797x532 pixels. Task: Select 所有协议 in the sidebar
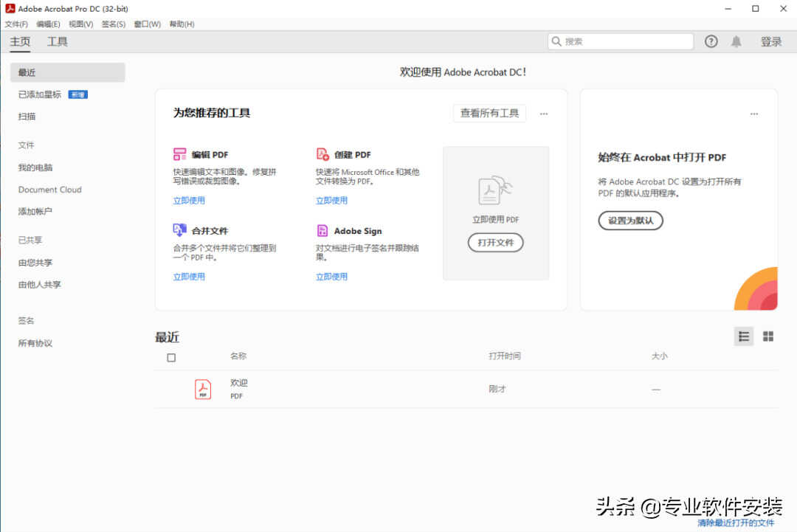click(x=35, y=344)
